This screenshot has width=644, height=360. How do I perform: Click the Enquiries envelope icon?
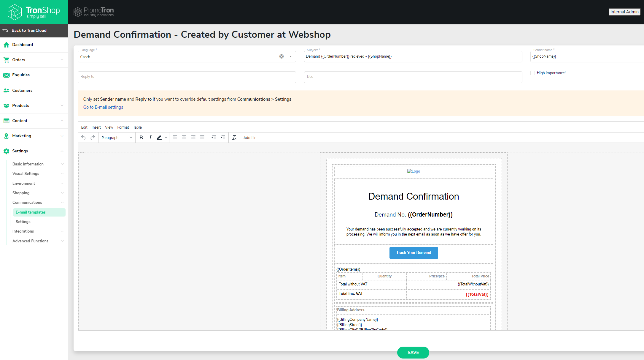coord(6,75)
